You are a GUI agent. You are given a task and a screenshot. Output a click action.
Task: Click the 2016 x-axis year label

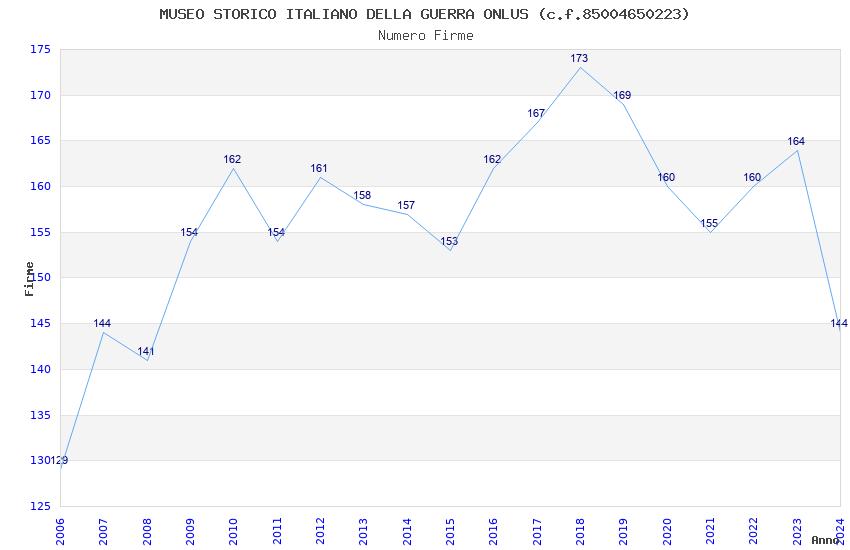(x=493, y=532)
